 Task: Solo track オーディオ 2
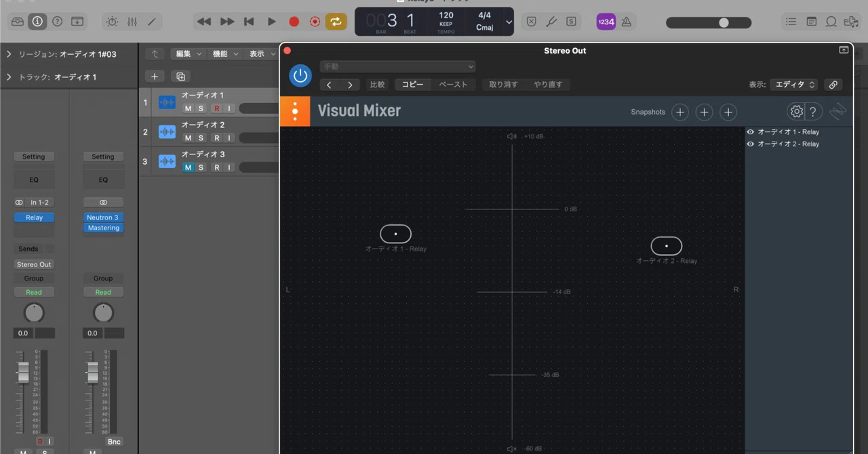coord(201,138)
